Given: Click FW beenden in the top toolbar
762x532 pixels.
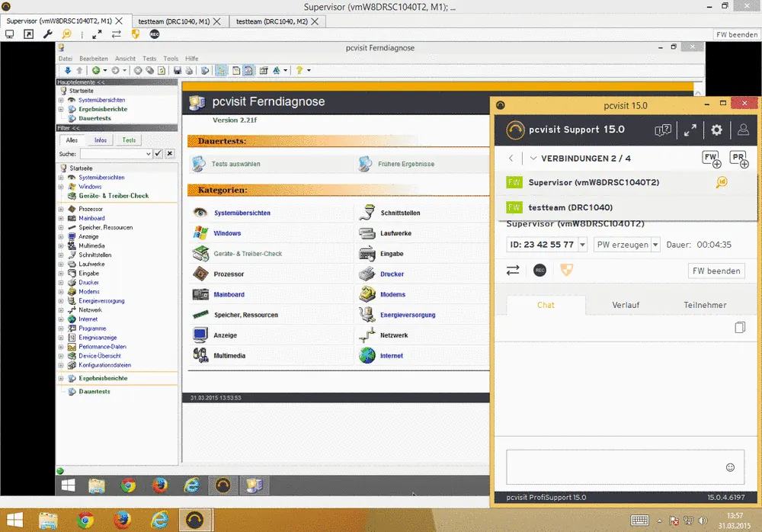Looking at the screenshot, I should coord(736,34).
